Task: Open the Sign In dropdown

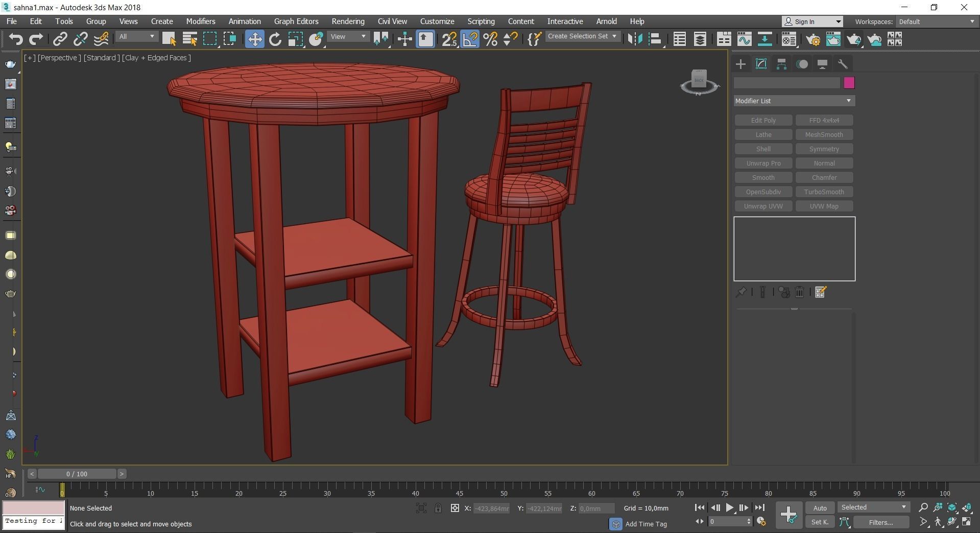Action: (x=812, y=21)
